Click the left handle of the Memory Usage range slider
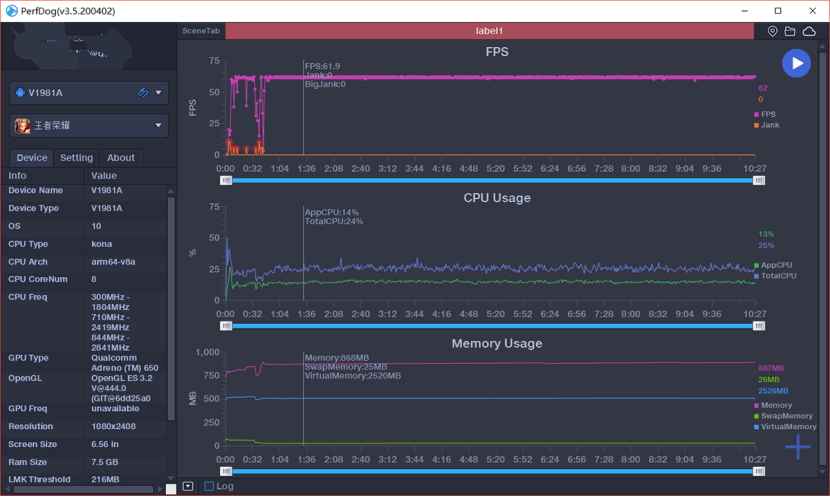 (226, 472)
